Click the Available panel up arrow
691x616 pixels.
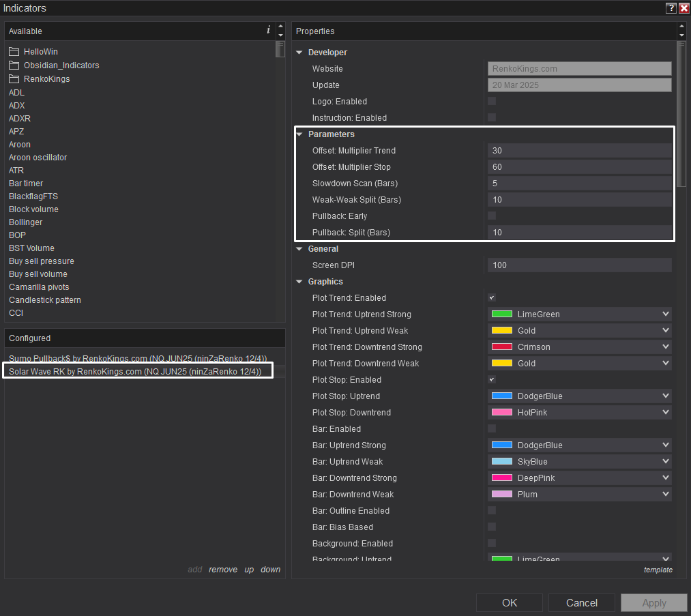click(x=281, y=26)
